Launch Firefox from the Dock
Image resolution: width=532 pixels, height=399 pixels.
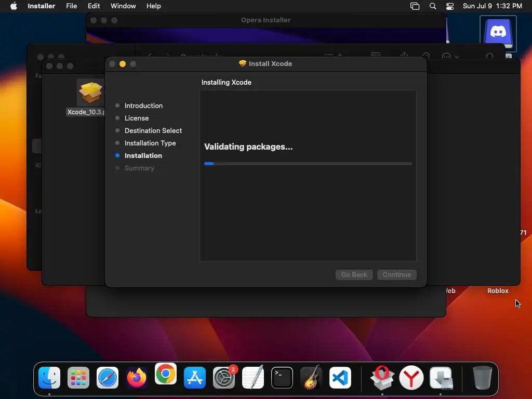[137, 378]
